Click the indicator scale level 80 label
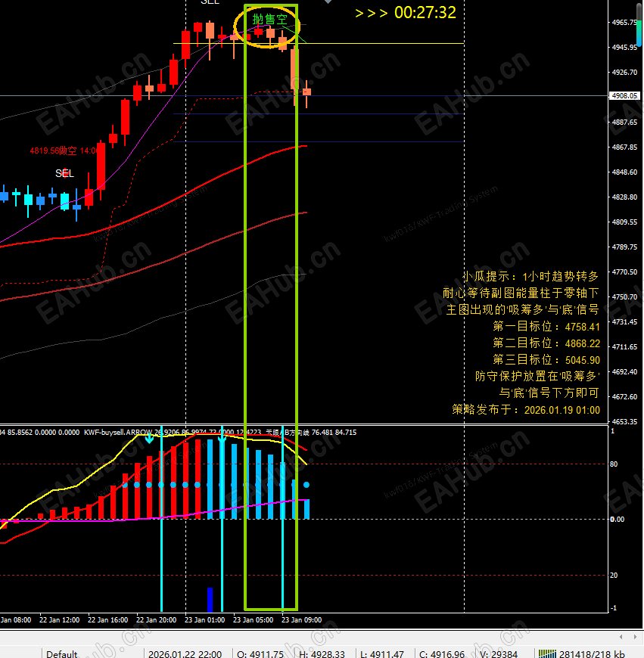644x658 pixels. pos(614,464)
